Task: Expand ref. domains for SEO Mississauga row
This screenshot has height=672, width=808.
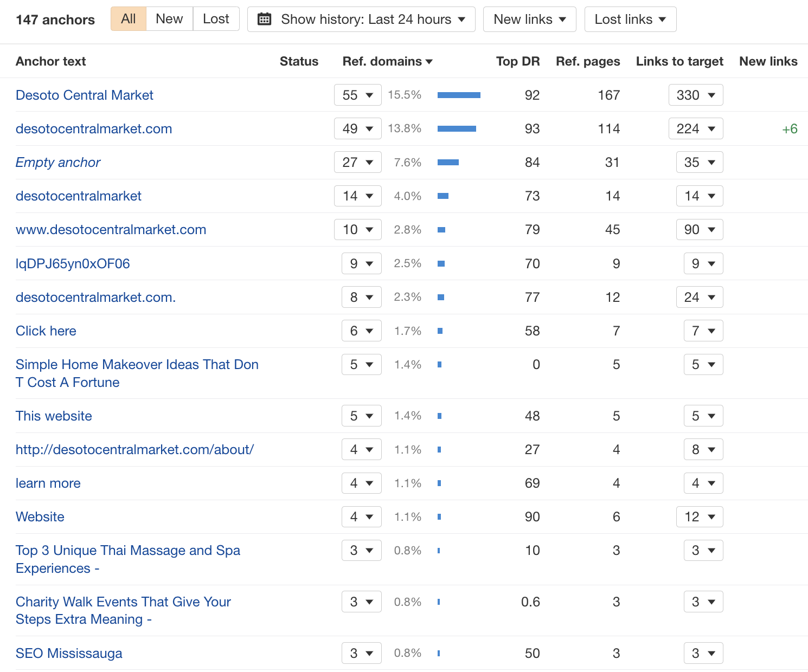Action: coord(362,653)
